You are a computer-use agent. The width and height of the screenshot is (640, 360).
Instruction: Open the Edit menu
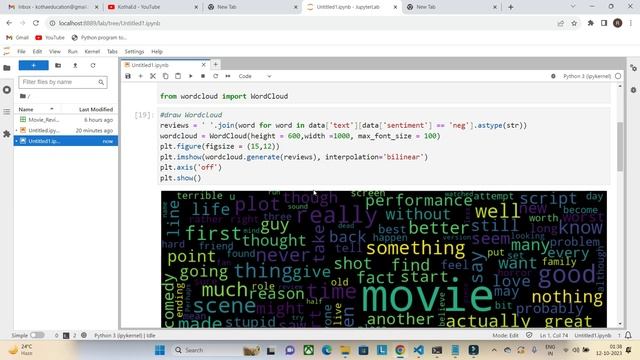(x=37, y=51)
